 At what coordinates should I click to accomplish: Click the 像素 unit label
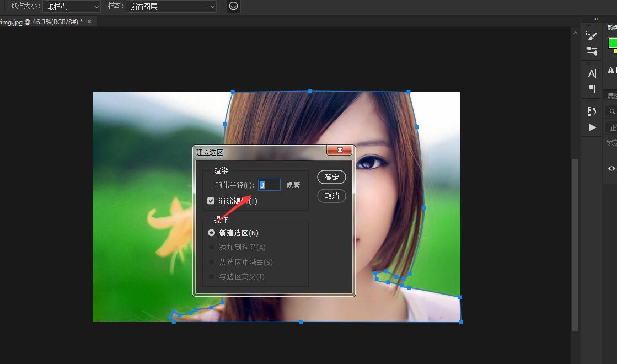tap(293, 185)
